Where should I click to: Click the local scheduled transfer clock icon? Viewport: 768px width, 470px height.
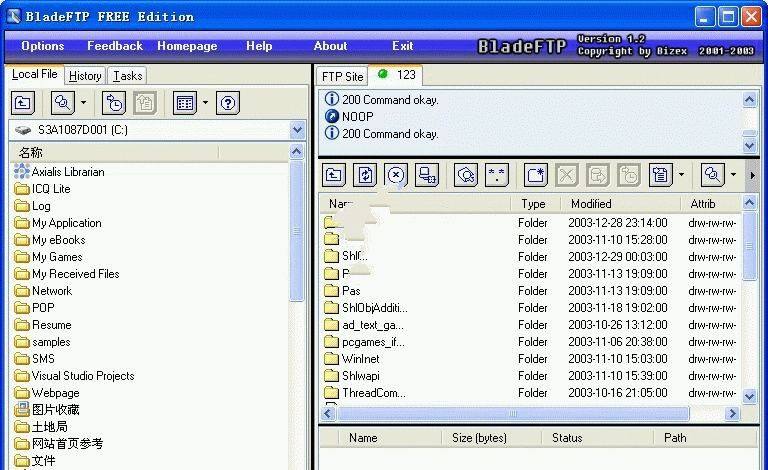coord(114,103)
